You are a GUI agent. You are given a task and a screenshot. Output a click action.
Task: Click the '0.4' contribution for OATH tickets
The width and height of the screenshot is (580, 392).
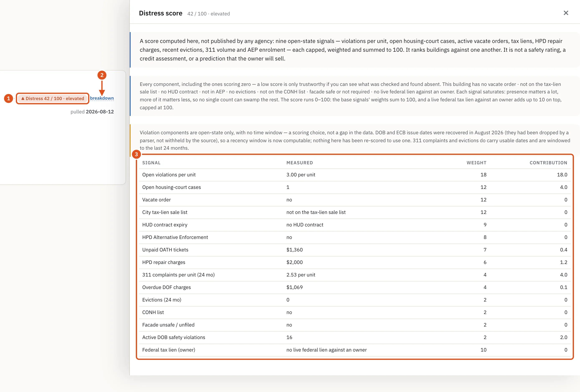click(x=564, y=250)
